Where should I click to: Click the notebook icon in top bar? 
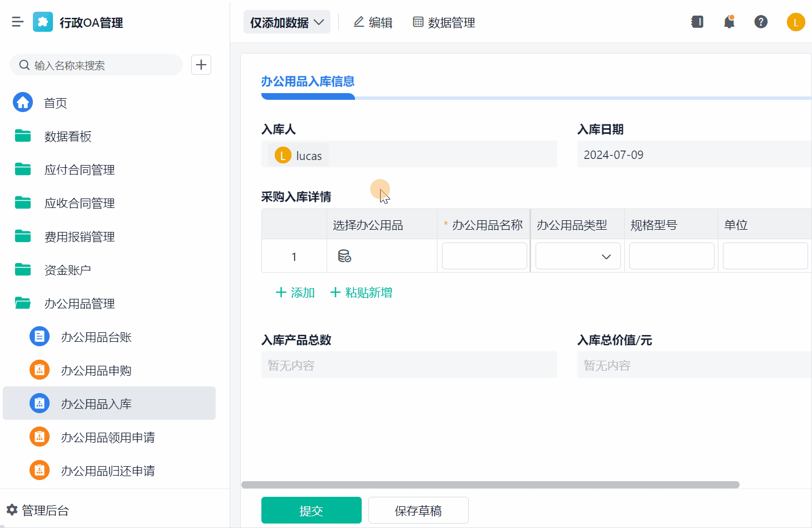pos(697,22)
